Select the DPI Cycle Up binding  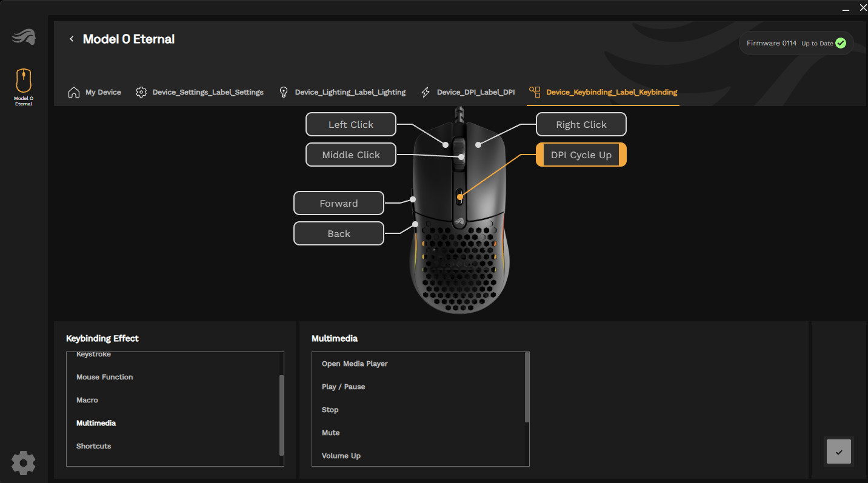point(581,155)
